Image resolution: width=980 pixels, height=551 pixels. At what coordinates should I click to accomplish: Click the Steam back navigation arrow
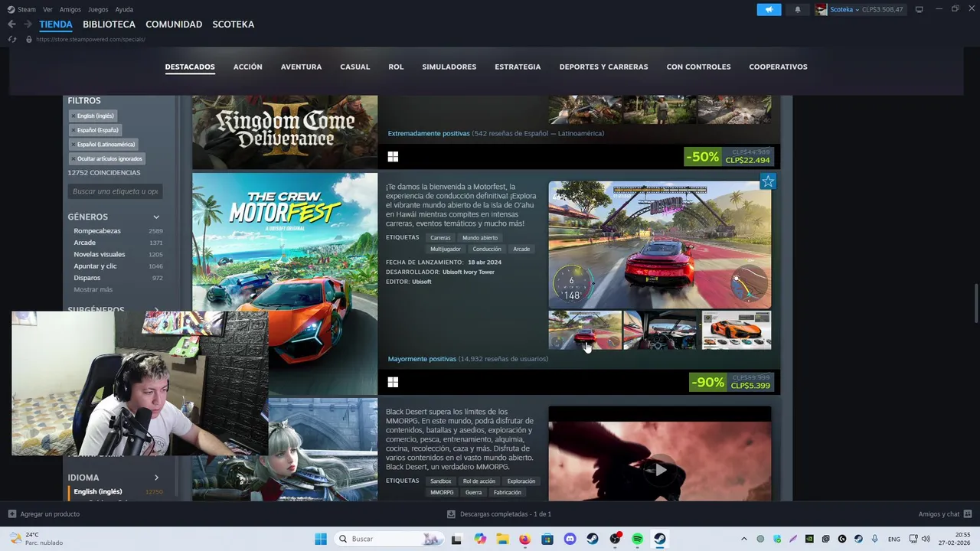click(x=11, y=24)
